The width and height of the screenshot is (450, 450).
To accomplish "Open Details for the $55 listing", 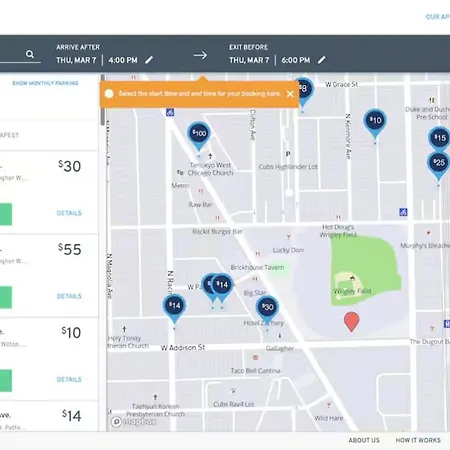I will click(x=69, y=296).
